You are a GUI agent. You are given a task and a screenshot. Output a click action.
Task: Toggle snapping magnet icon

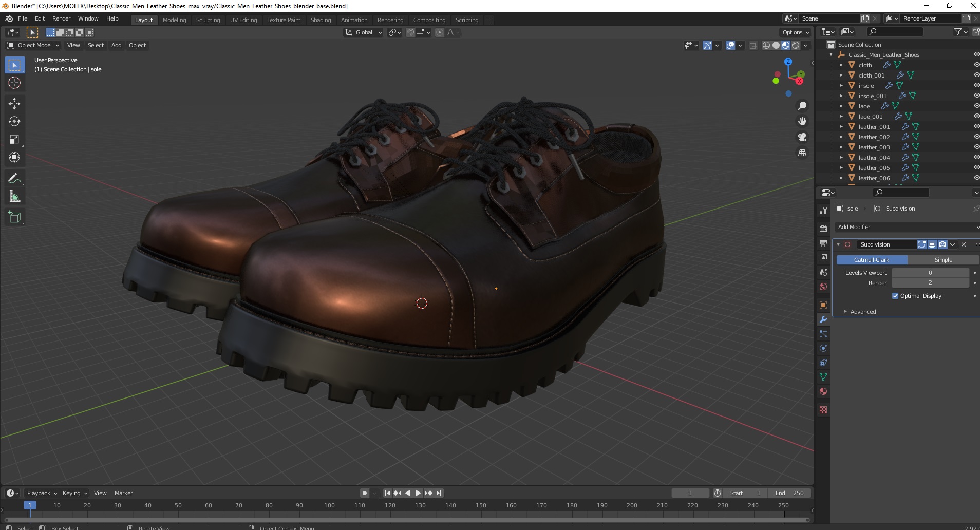coord(410,32)
